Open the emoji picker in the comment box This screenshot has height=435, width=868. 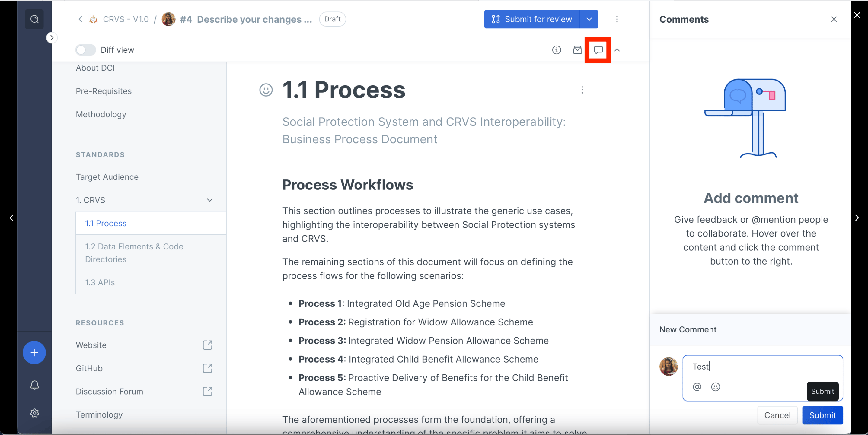pyautogui.click(x=715, y=386)
